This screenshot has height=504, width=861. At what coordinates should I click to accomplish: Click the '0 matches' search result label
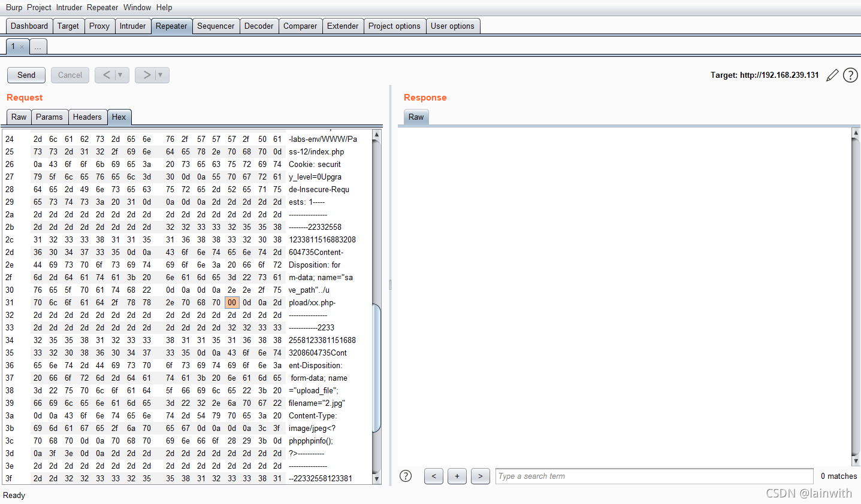pos(839,476)
